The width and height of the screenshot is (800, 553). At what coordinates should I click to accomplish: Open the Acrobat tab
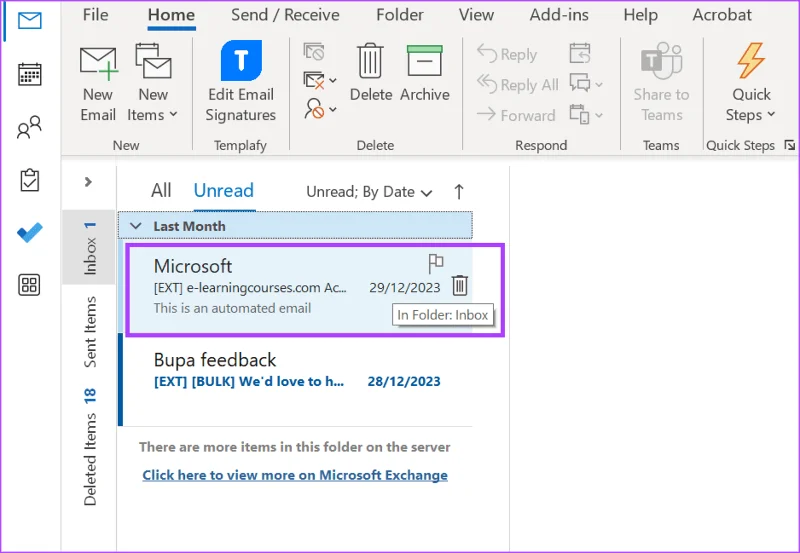722,15
